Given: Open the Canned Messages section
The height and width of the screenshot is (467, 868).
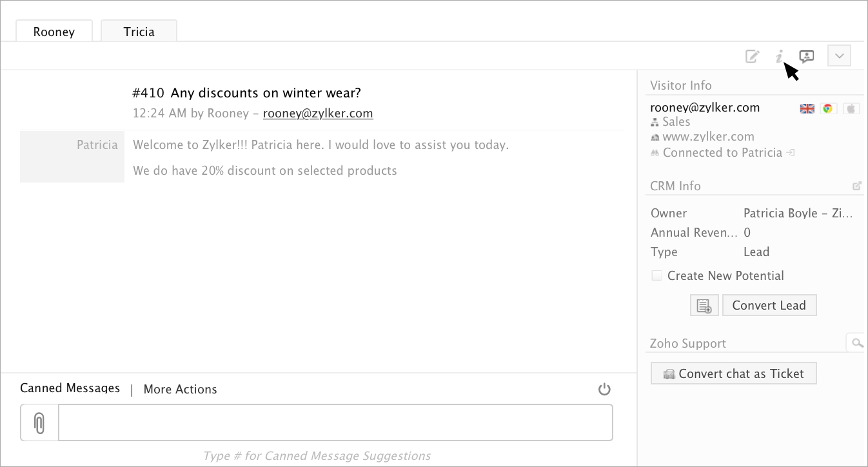Looking at the screenshot, I should click(70, 388).
